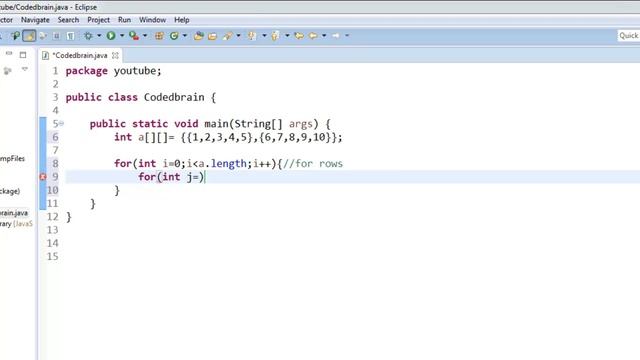Click on 'package youtube;' in line 1

(x=113, y=71)
